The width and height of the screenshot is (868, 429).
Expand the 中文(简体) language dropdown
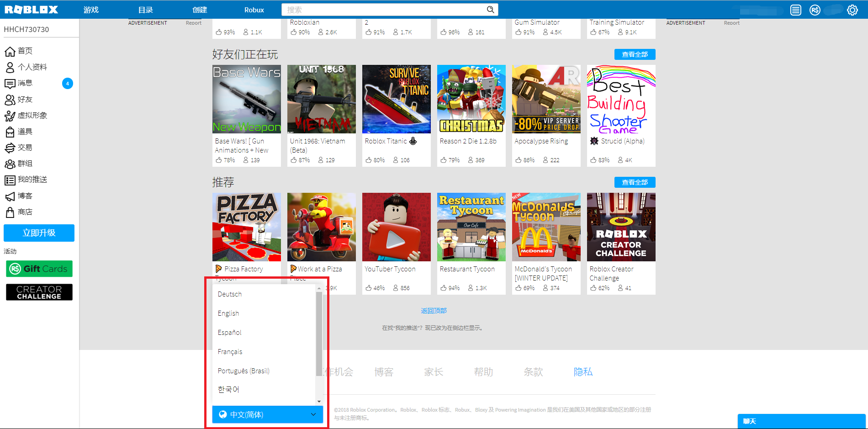tap(268, 414)
